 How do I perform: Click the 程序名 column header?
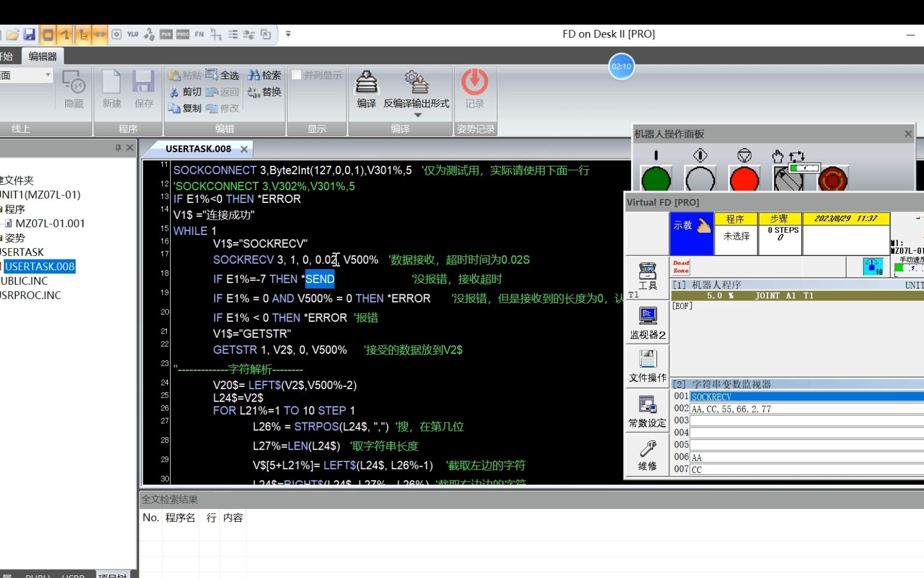click(x=180, y=518)
